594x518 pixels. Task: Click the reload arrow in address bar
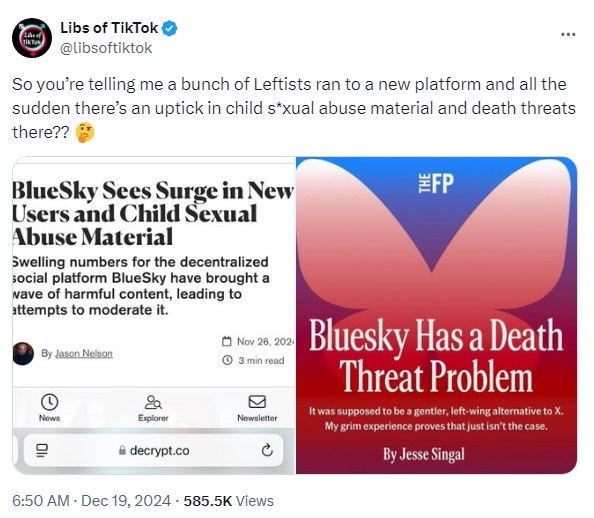point(267,450)
